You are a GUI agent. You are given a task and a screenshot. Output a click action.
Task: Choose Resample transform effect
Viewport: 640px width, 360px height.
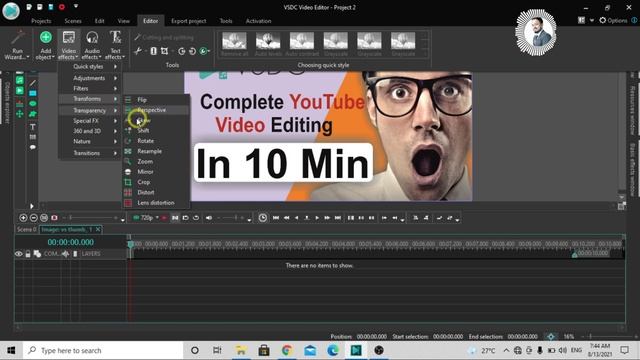point(156,151)
